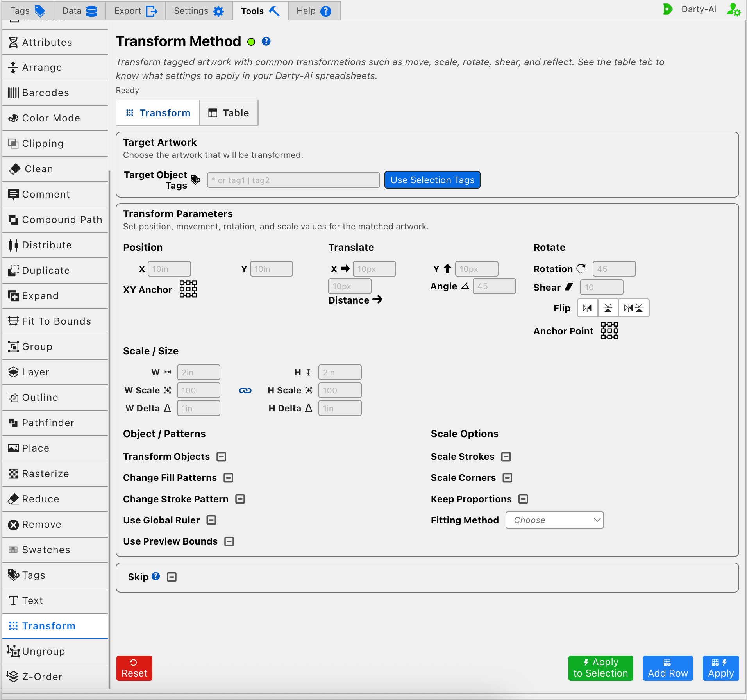Image resolution: width=747 pixels, height=700 pixels.
Task: Open the Ungroup tool
Action: [55, 652]
